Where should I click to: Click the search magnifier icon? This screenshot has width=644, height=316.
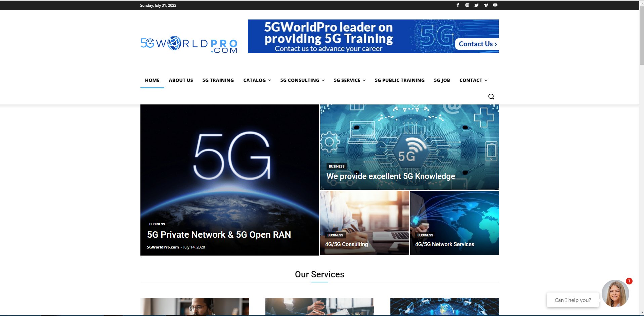(x=491, y=97)
